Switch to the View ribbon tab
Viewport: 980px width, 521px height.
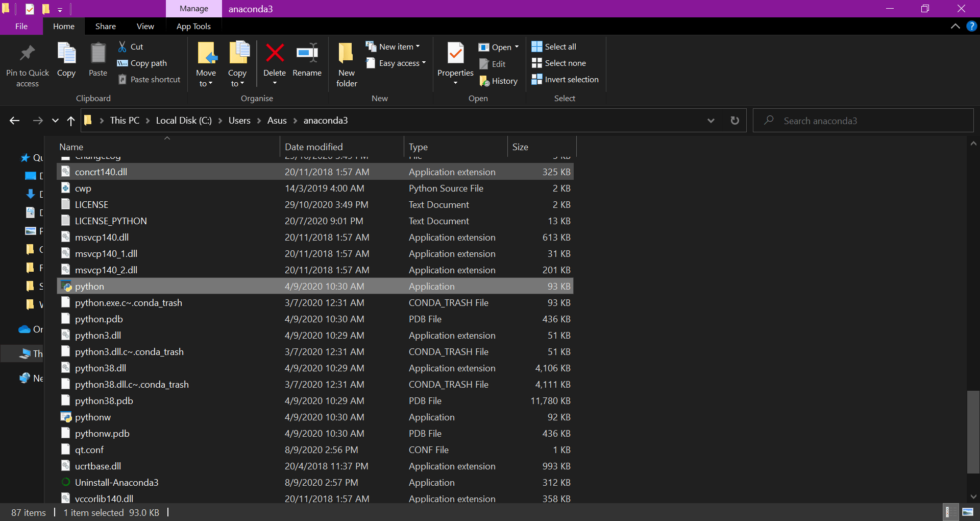(x=145, y=26)
